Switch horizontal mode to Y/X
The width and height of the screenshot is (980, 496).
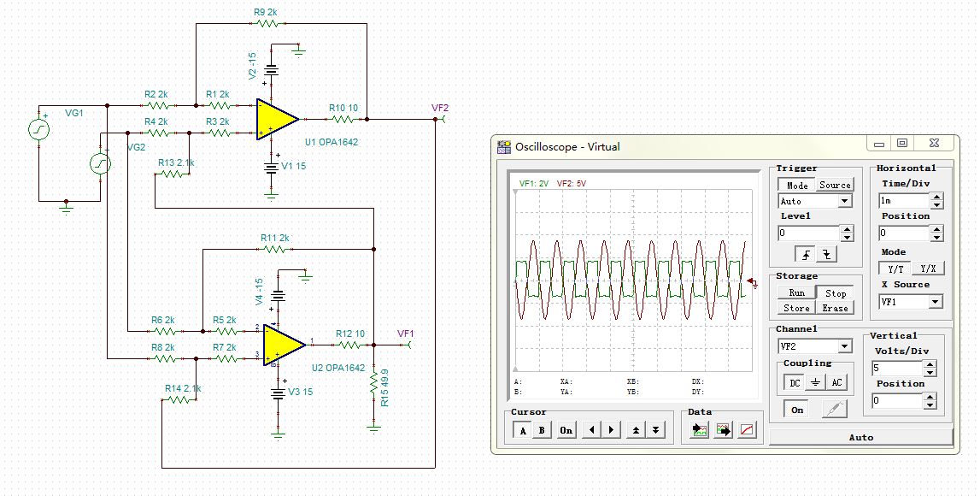(928, 269)
